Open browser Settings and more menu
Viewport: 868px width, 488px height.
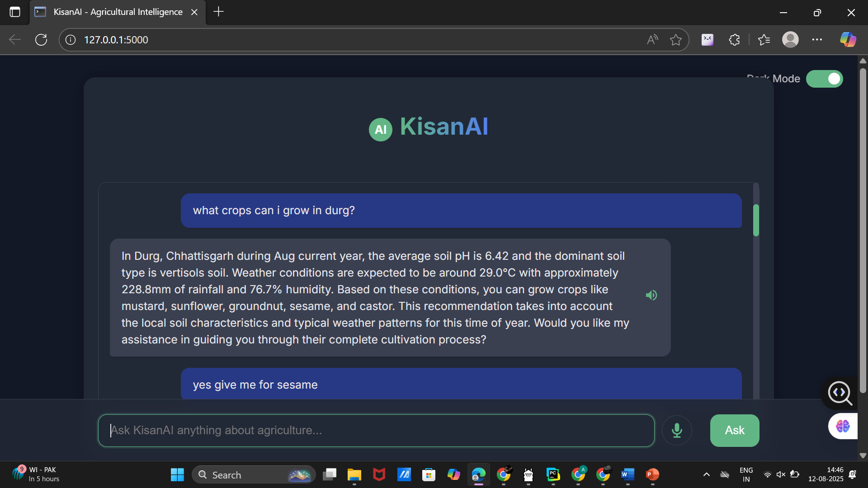(x=817, y=40)
